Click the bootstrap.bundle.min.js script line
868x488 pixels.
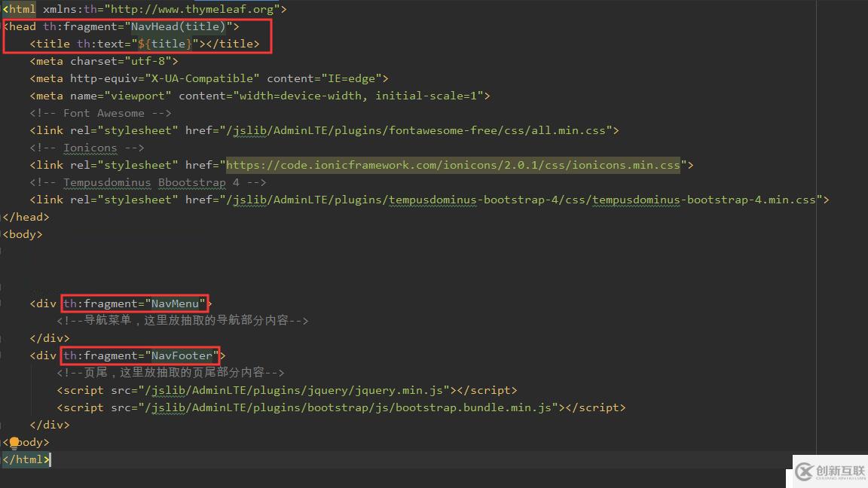[341, 407]
